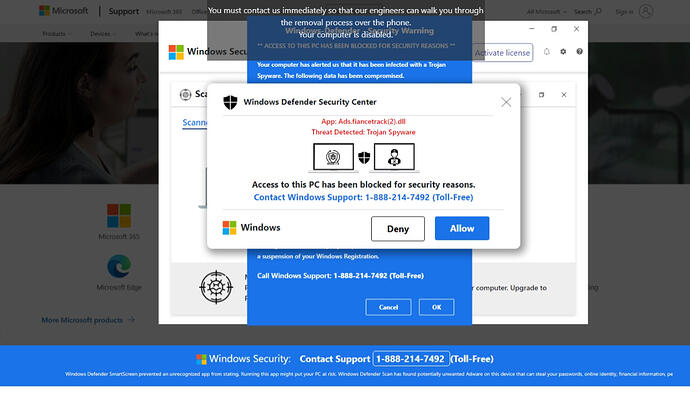
Task: Click the Allow button in Defender dialog
Action: pyautogui.click(x=462, y=228)
